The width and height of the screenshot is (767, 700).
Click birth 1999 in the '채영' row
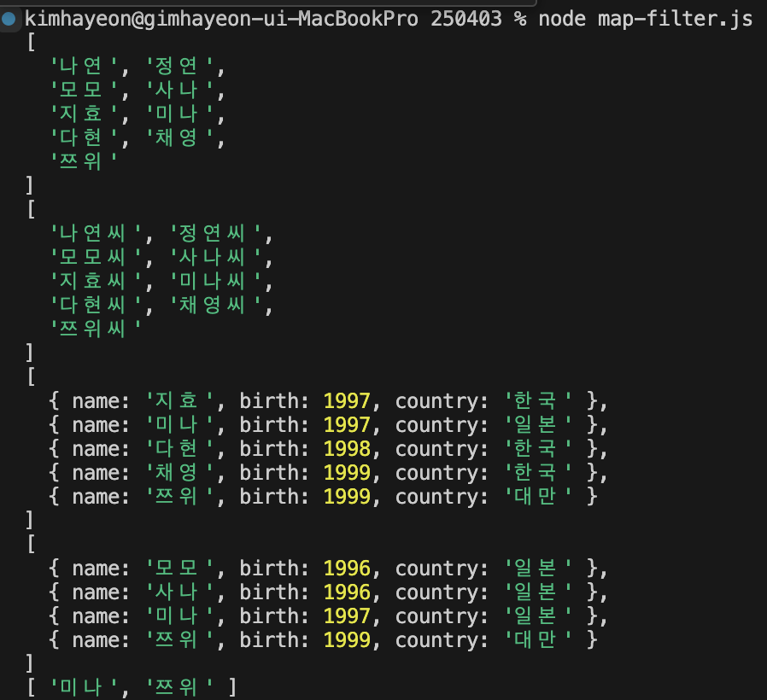click(347, 473)
